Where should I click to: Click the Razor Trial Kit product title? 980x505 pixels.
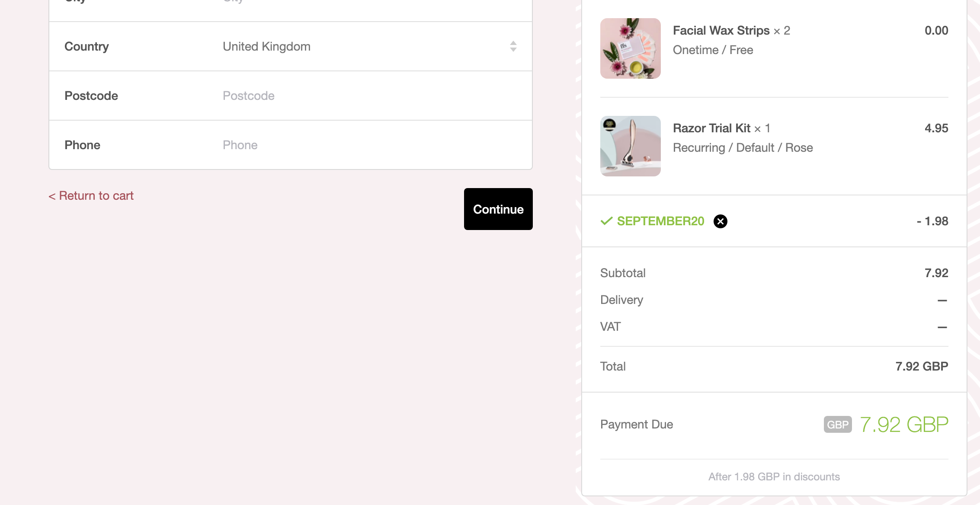click(711, 128)
